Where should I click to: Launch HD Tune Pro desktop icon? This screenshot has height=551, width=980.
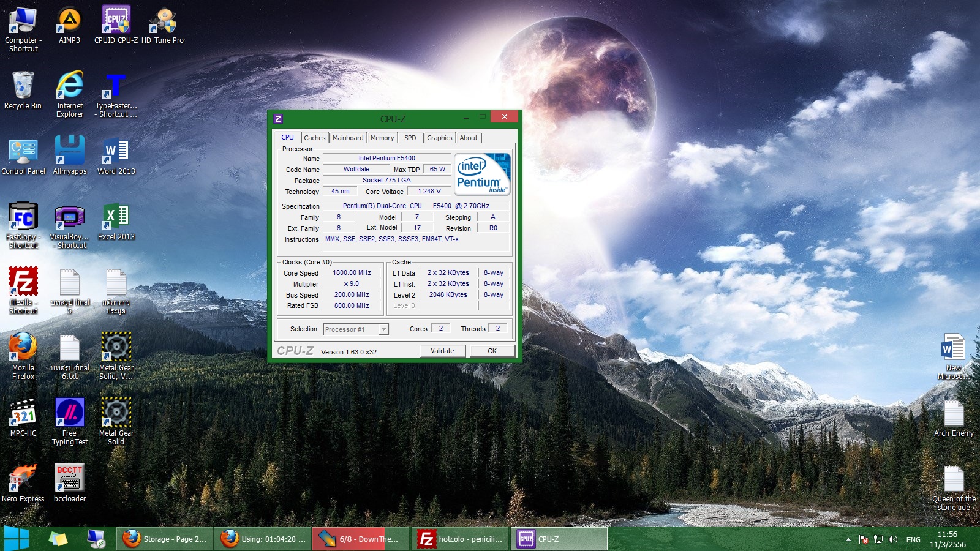[162, 26]
